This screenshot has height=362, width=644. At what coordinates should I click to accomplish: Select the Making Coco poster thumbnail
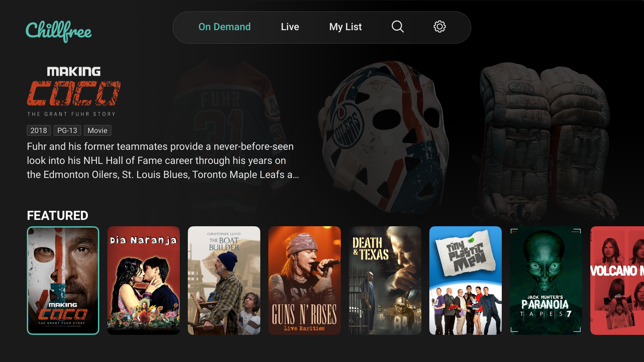pyautogui.click(x=63, y=281)
